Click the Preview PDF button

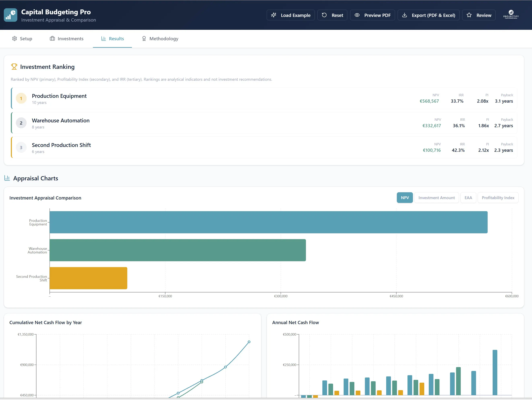[372, 15]
